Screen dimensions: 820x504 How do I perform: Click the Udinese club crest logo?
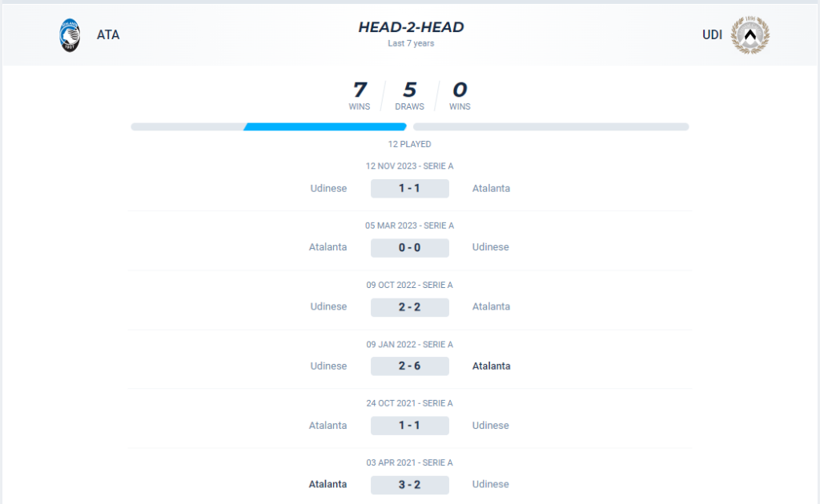[750, 35]
